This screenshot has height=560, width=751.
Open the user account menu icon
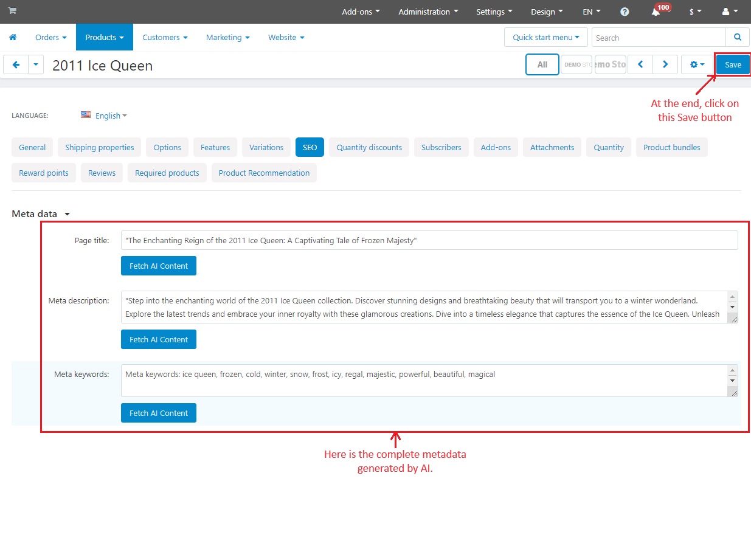730,12
